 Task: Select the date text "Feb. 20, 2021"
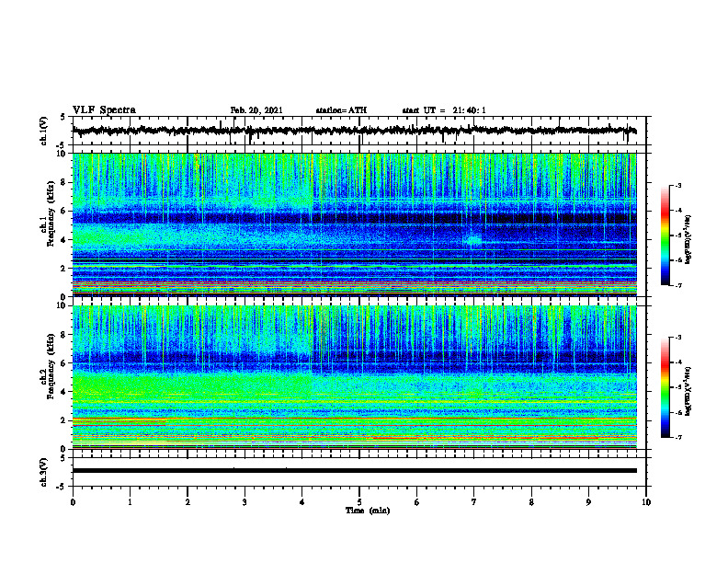click(x=256, y=110)
